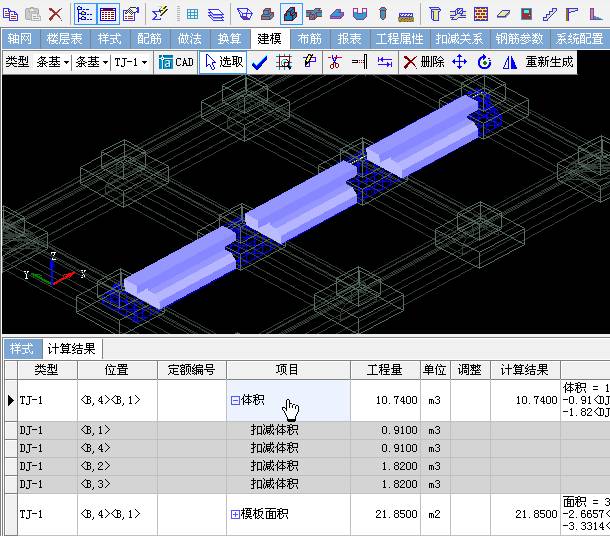
Task: Switch to the 计算结果 panel tab
Action: tap(72, 349)
